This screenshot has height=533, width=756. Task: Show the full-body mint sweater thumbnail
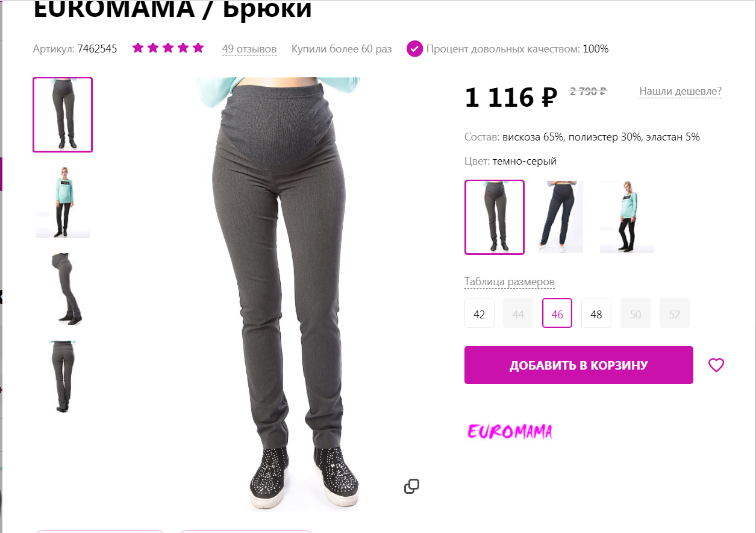[63, 202]
